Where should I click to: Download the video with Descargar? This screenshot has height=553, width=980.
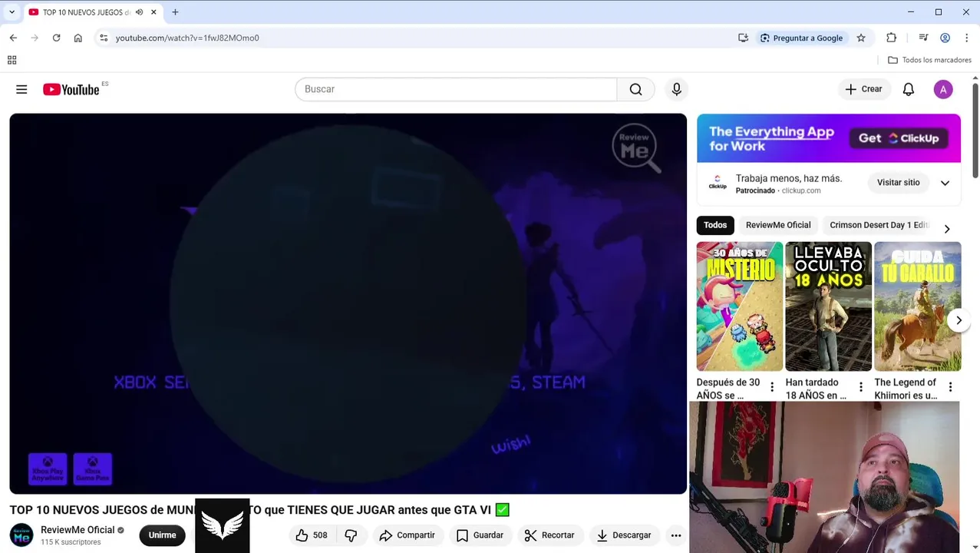pos(623,535)
